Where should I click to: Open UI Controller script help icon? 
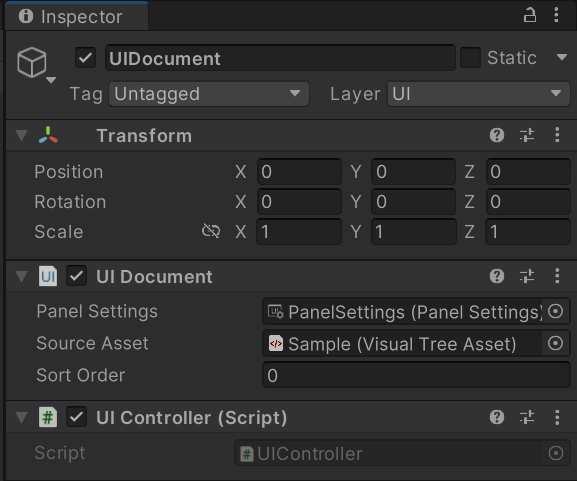(x=497, y=417)
